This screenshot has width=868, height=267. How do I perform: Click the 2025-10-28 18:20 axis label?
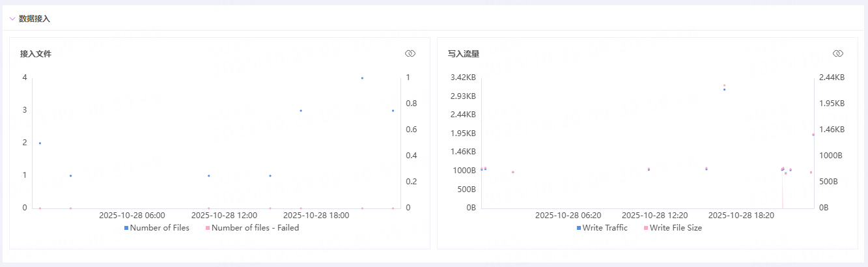[x=740, y=215]
